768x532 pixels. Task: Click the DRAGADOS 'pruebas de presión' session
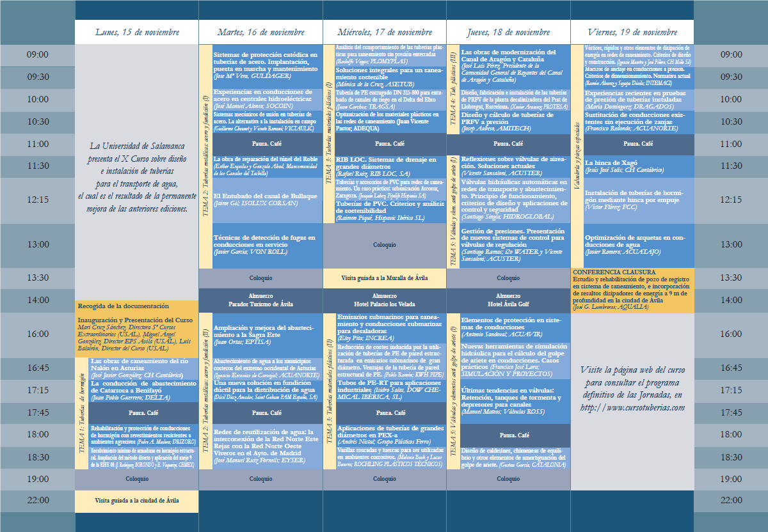[x=639, y=98]
